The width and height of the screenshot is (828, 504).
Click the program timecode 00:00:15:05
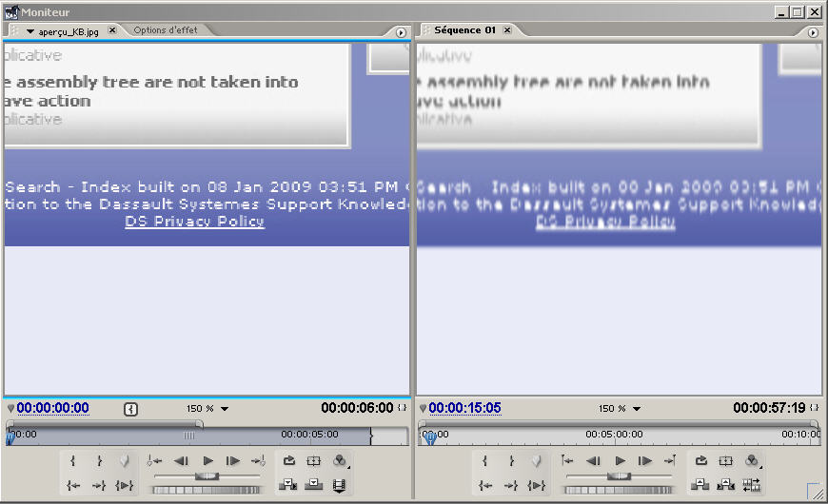[x=464, y=408]
